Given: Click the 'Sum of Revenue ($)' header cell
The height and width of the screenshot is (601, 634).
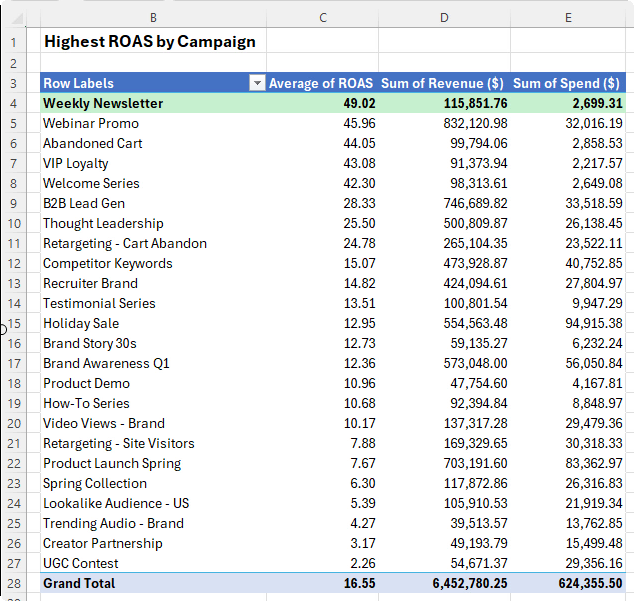Looking at the screenshot, I should coord(444,83).
